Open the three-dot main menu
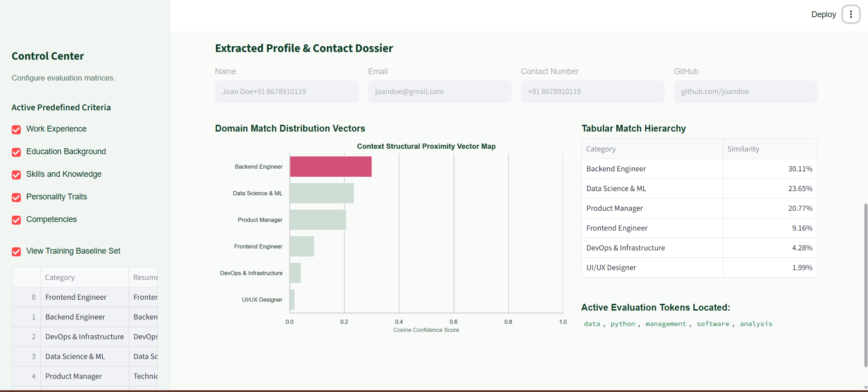This screenshot has height=392, width=868. [851, 14]
